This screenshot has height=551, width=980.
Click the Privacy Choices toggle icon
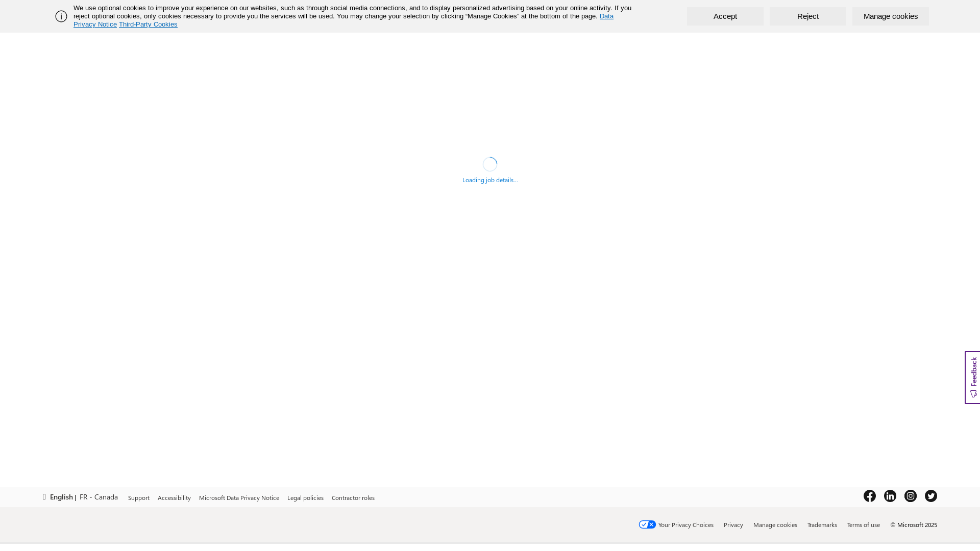pyautogui.click(x=647, y=524)
